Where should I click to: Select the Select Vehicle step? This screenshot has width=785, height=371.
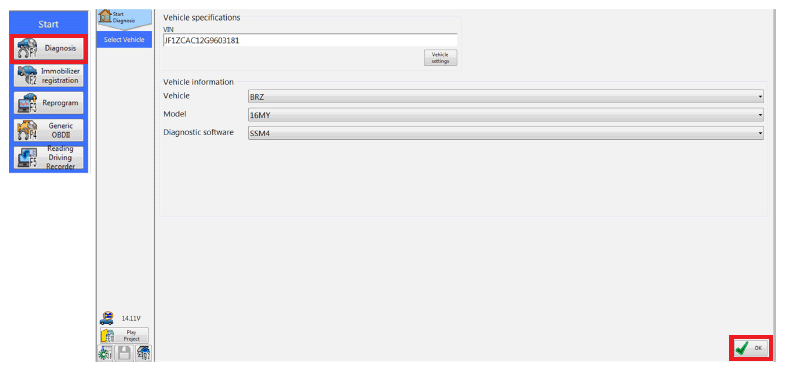124,40
